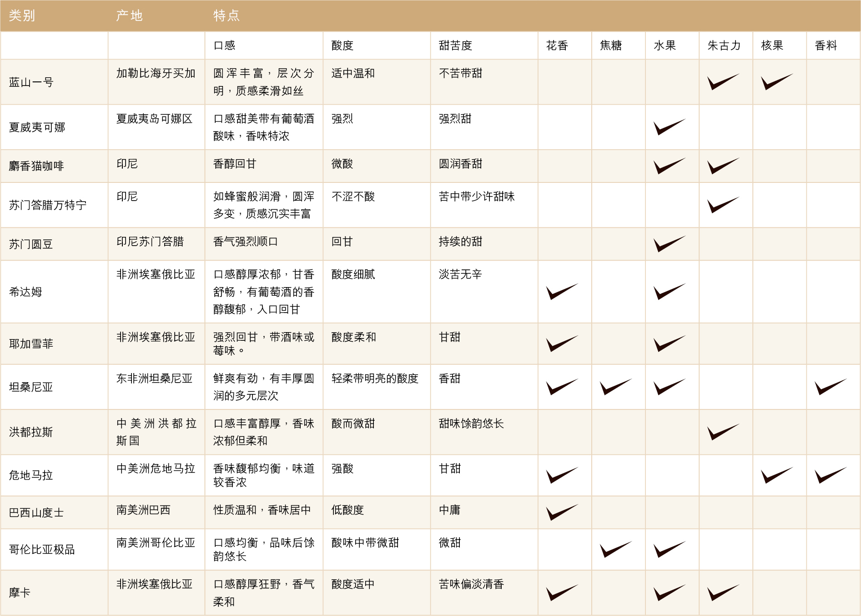Click the 焦糖 checkmark in 哥伦比亚极品 row

tap(616, 549)
